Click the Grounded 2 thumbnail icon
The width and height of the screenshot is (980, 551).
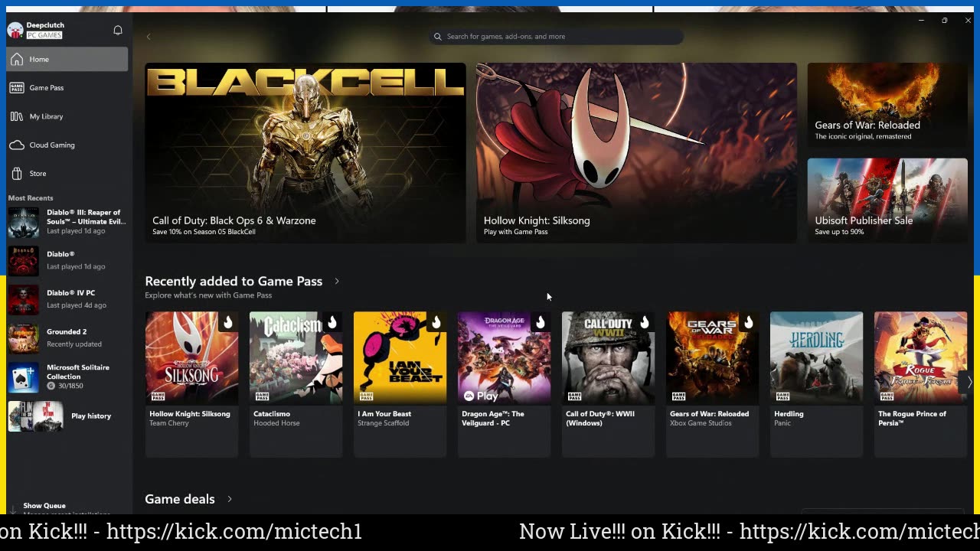[x=23, y=338]
